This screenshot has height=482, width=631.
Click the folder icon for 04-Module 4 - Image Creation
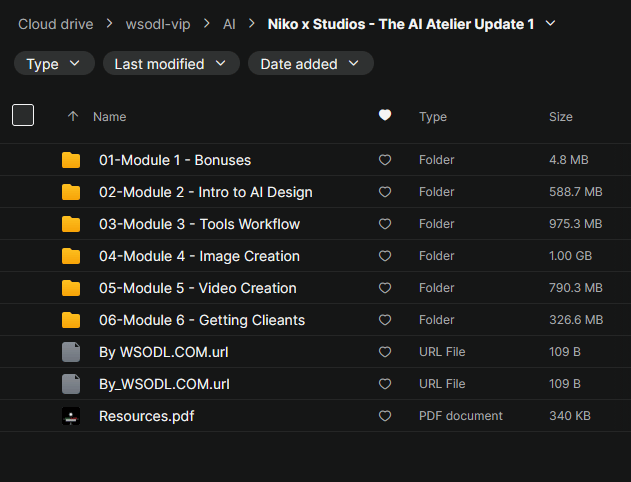point(70,256)
